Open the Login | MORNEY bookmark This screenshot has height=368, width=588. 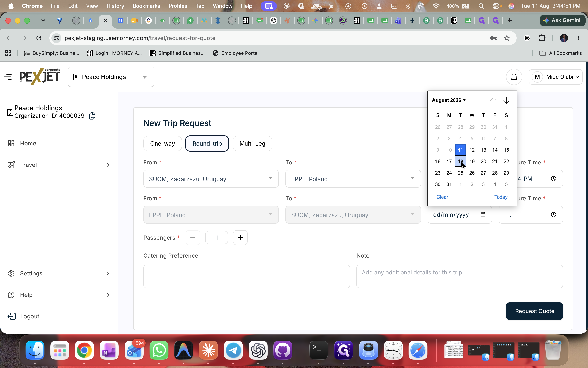(x=114, y=53)
